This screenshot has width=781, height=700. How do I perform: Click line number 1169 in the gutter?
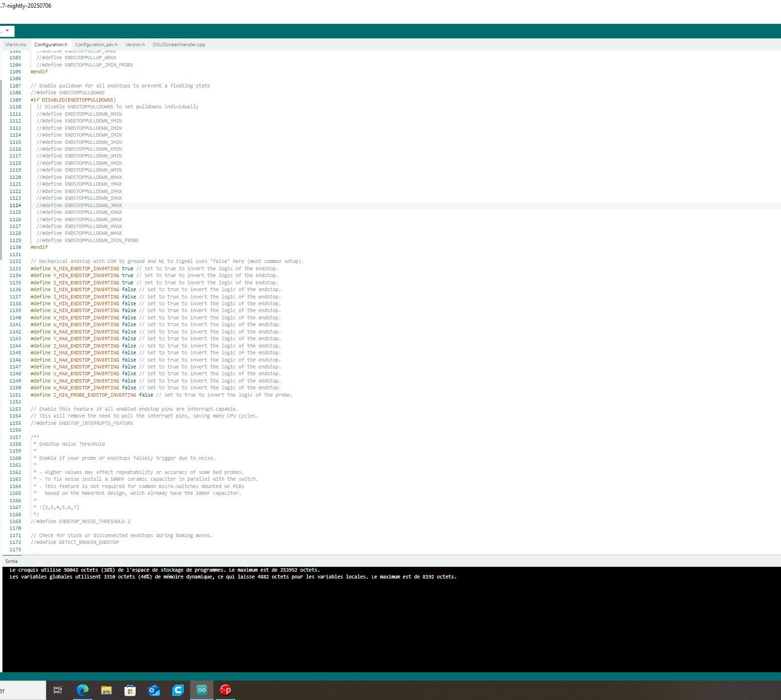(x=16, y=521)
